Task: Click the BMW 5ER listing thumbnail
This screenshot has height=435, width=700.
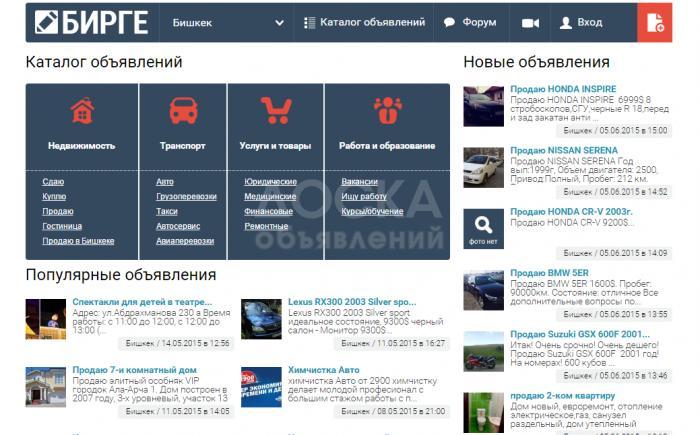Action: tap(483, 289)
